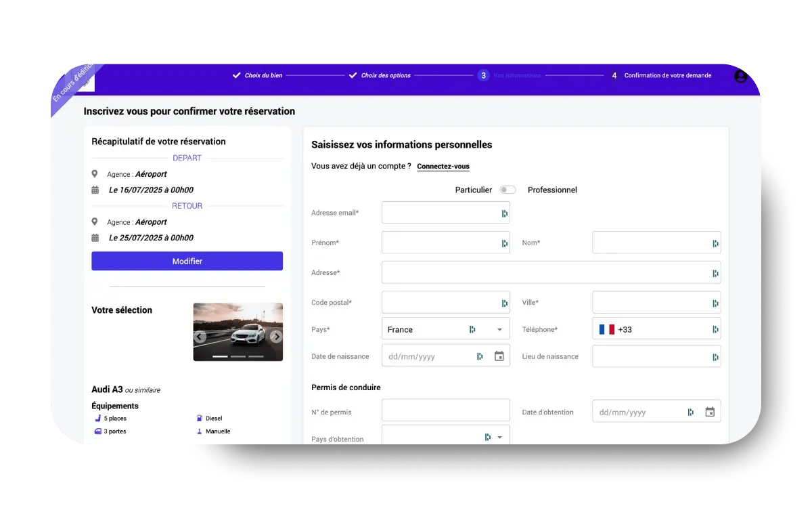Click the Audi A3 vehicle name

107,389
